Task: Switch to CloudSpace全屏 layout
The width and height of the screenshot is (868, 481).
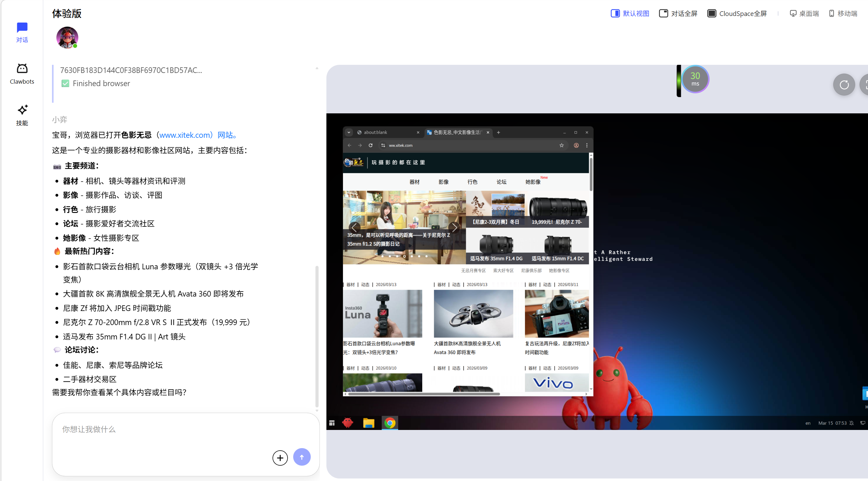Action: point(736,13)
